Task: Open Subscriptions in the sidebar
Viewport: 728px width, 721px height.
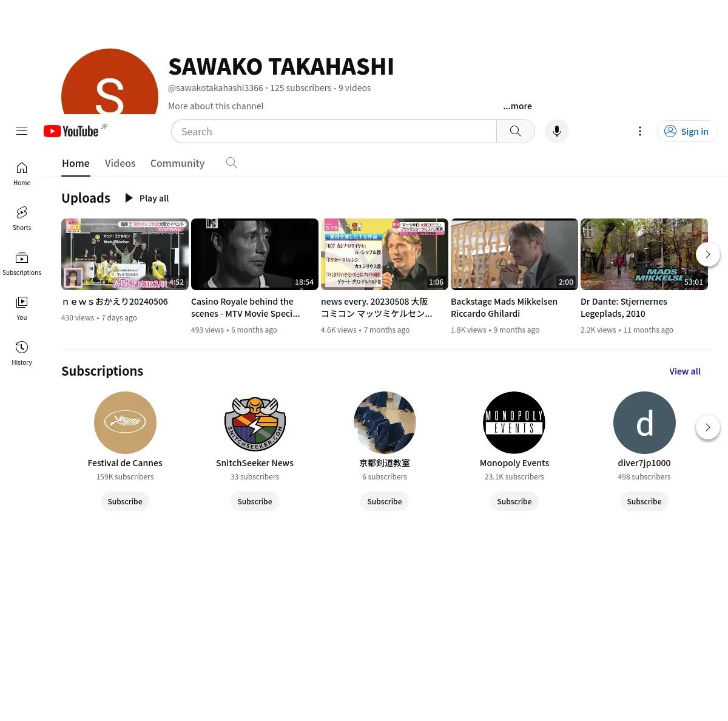Action: 22,263
